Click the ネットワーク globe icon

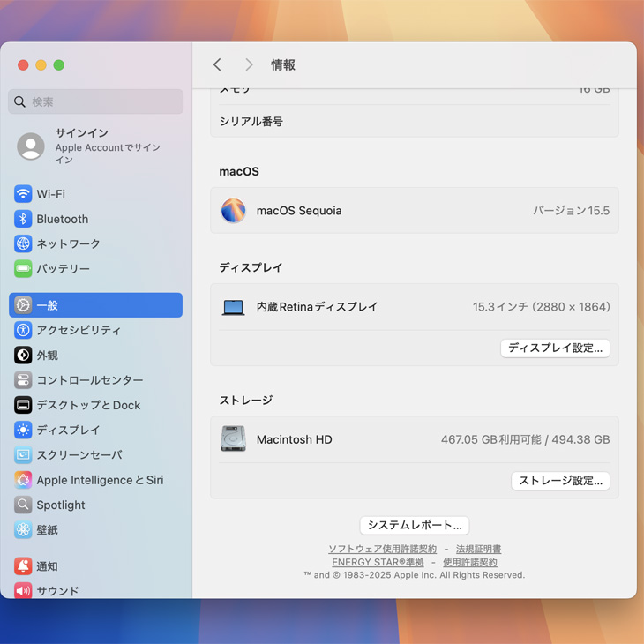click(23, 243)
